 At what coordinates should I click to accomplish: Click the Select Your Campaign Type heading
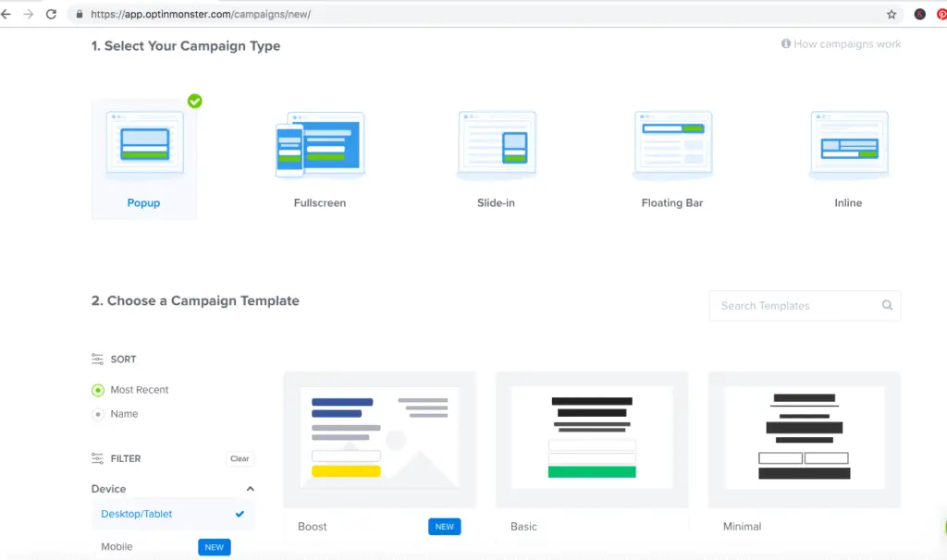coord(186,46)
